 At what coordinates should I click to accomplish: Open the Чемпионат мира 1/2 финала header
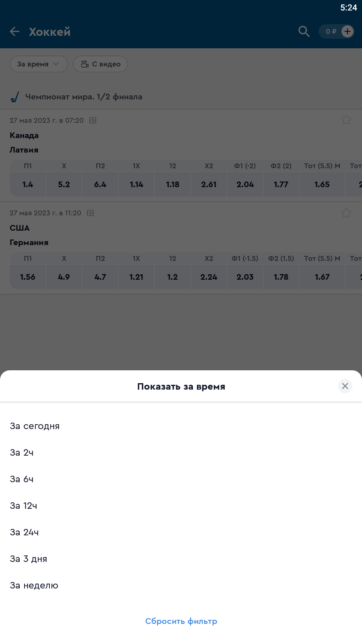point(84,97)
